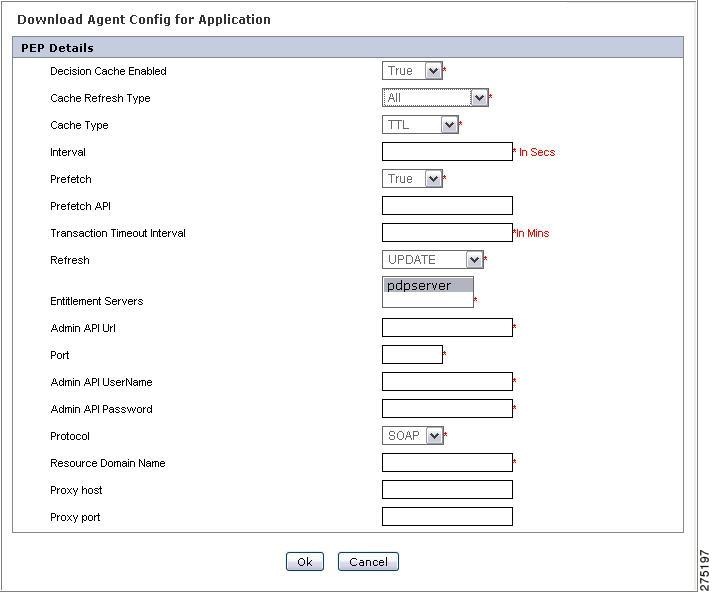The height and width of the screenshot is (592, 712).
Task: Click the Cancel button
Action: [368, 562]
